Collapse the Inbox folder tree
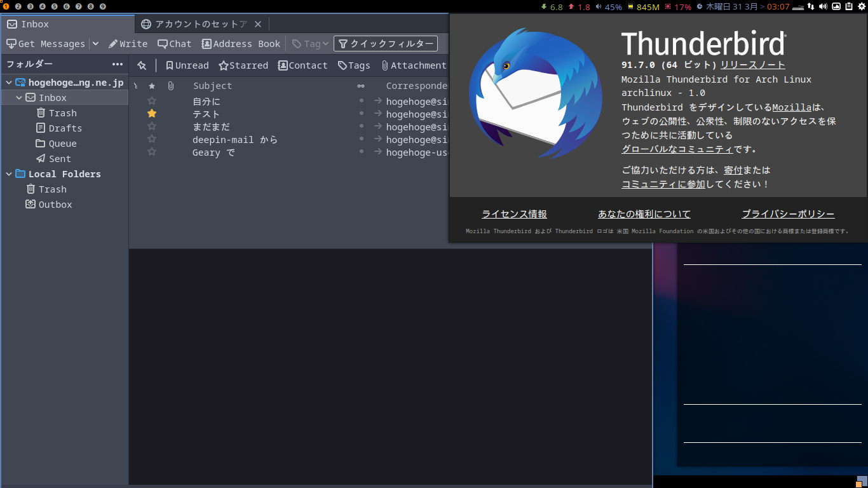Screen dimensions: 868x488 (19, 98)
